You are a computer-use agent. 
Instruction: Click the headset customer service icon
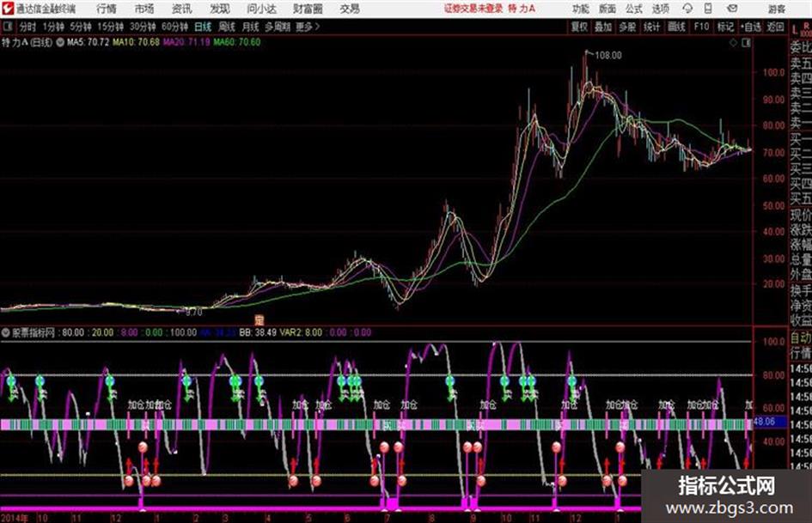pos(687,9)
